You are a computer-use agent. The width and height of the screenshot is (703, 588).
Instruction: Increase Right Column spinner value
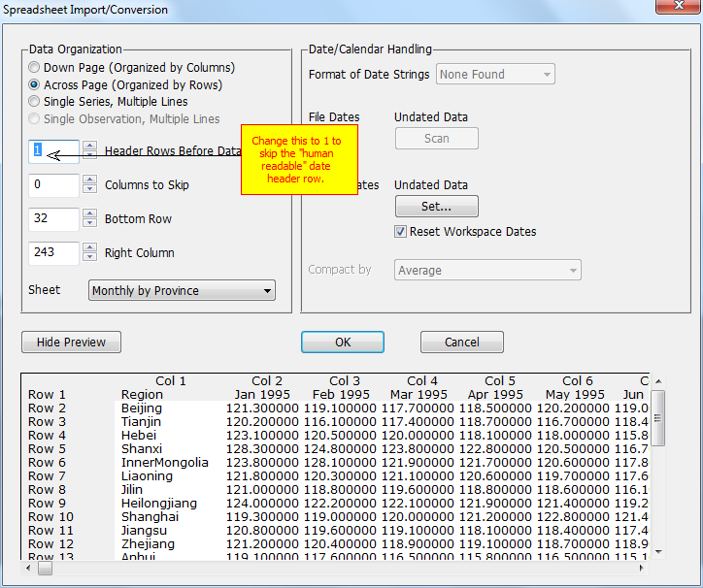click(x=89, y=247)
